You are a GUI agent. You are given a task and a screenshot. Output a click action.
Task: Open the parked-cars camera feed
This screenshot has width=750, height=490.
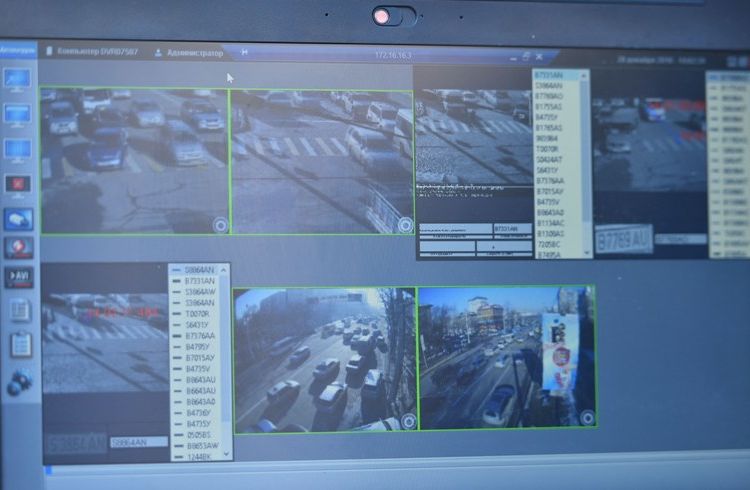pyautogui.click(x=135, y=161)
